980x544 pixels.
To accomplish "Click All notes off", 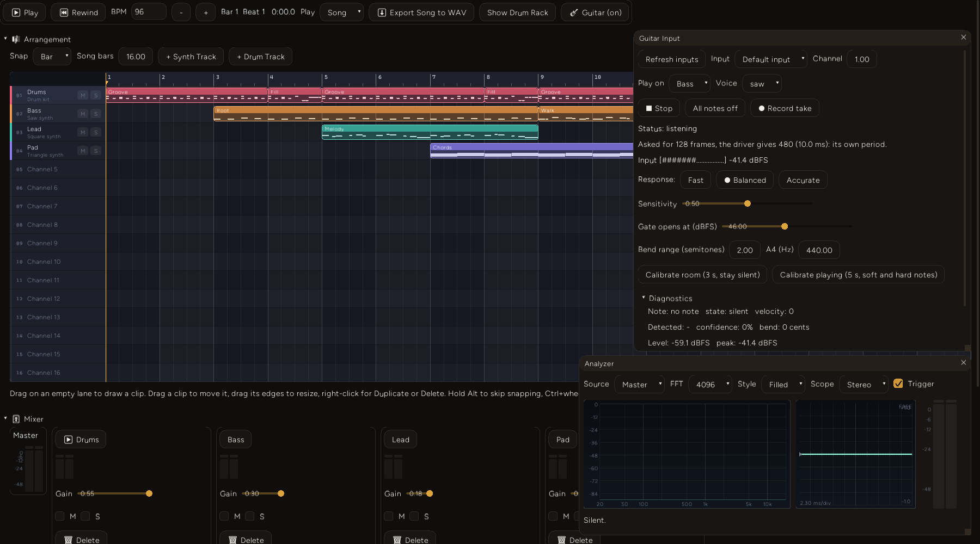I will 715,108.
